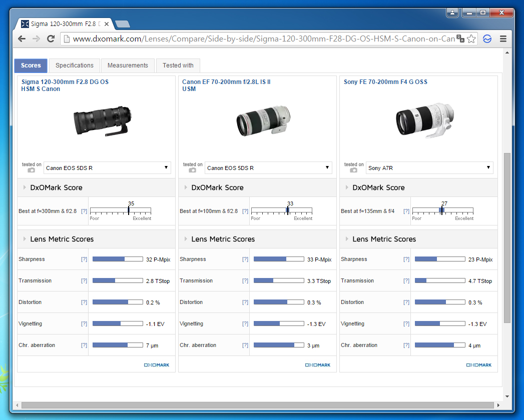Viewport: 524px width, 420px height.
Task: Click the browser forward arrow
Action: tap(36, 38)
